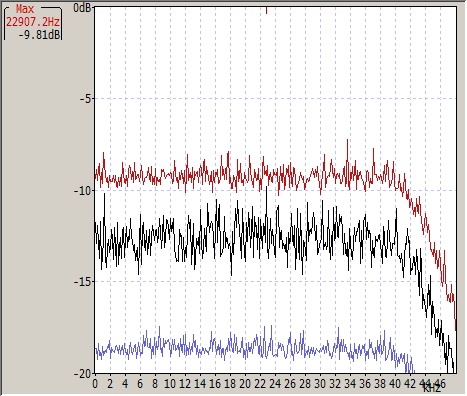
Task: Click the 6 label on the frequency axis
Action: (x=140, y=384)
